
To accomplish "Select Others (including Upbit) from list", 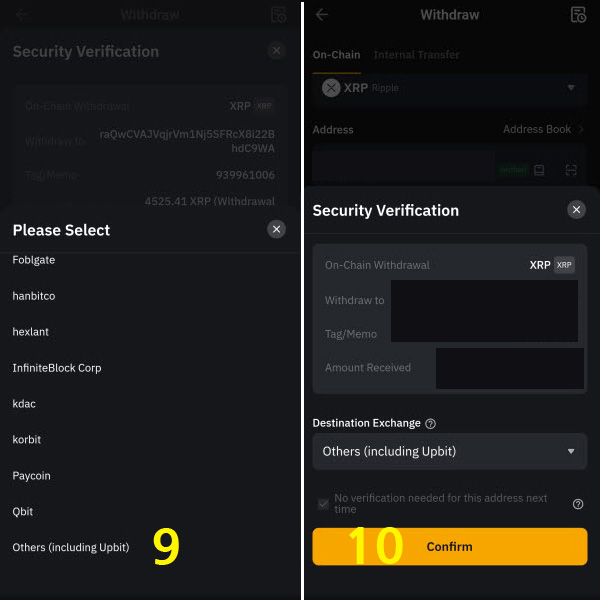I will click(71, 548).
